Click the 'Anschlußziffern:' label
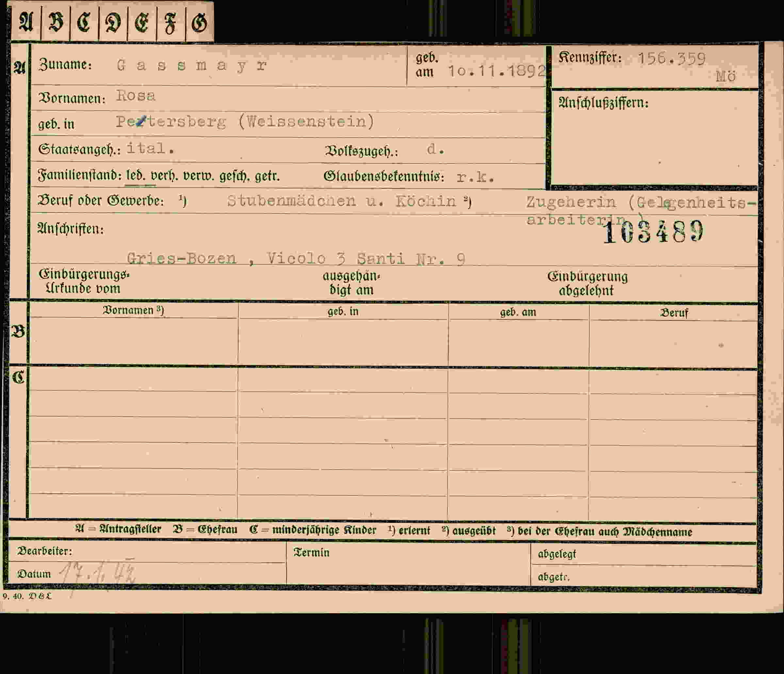 (x=603, y=103)
